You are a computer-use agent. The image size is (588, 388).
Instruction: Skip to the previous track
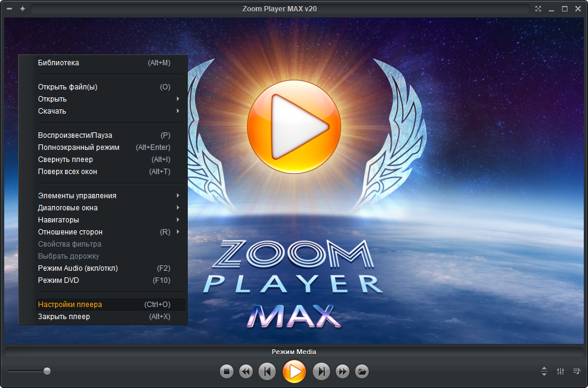[267, 372]
